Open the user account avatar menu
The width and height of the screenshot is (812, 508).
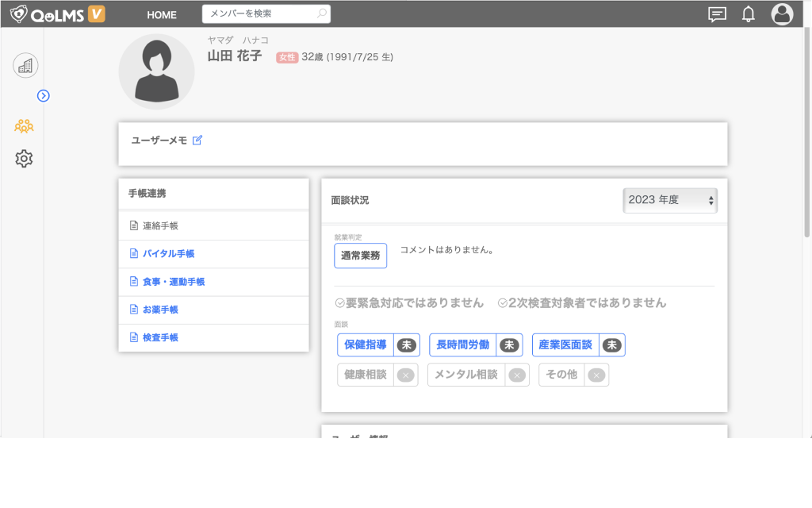coord(782,14)
